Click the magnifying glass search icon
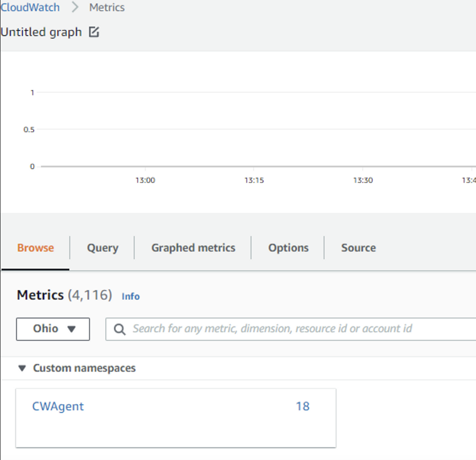This screenshot has height=460, width=476. pyautogui.click(x=120, y=329)
